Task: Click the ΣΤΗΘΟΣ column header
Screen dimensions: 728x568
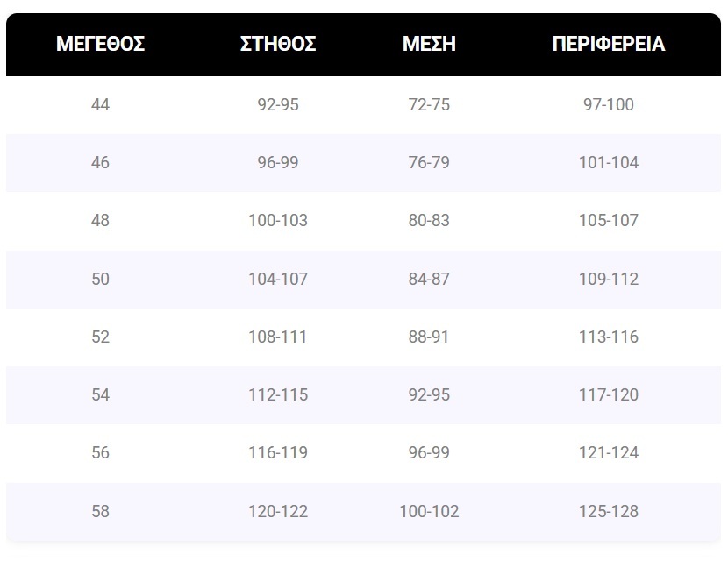Action: pyautogui.click(x=278, y=45)
